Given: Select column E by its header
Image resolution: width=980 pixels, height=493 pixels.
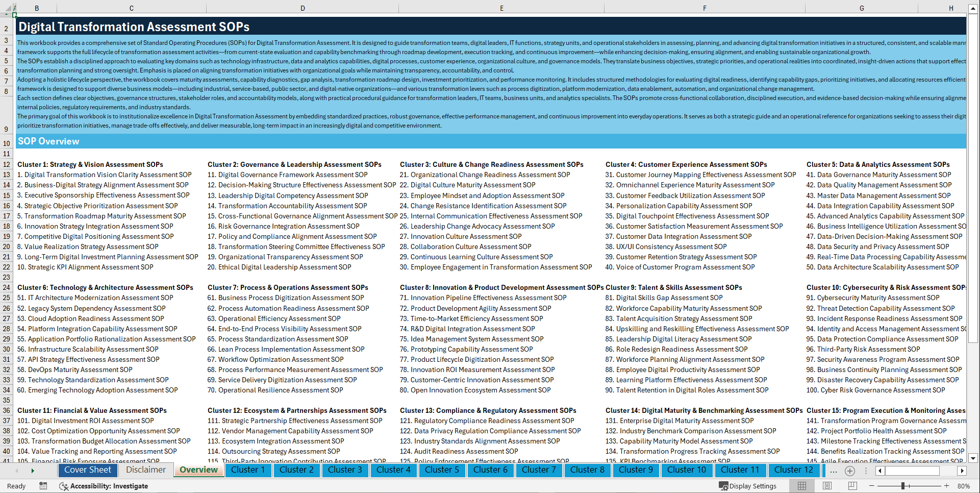Looking at the screenshot, I should coord(501,8).
